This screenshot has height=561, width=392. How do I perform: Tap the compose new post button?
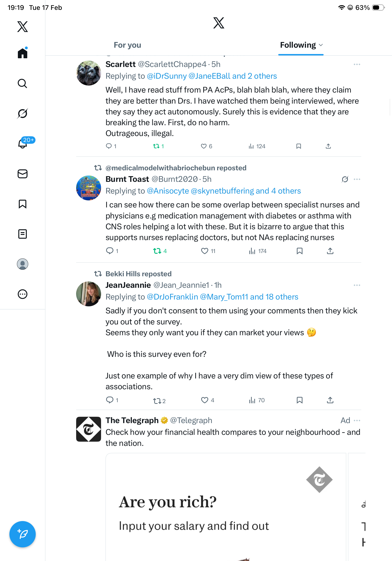click(23, 534)
